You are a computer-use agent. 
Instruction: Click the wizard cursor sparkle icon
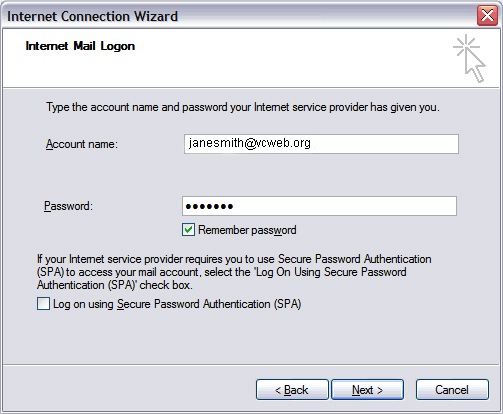[469, 58]
